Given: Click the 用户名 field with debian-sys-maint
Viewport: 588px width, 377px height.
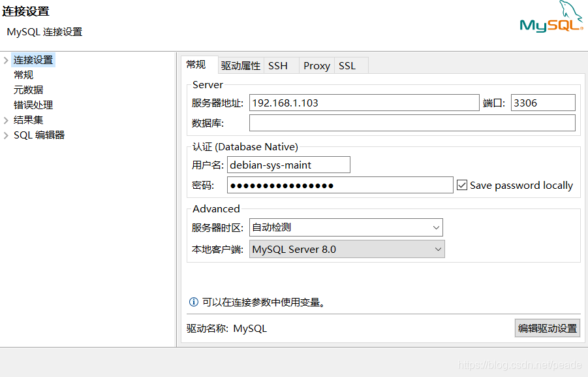Looking at the screenshot, I should click(x=288, y=165).
